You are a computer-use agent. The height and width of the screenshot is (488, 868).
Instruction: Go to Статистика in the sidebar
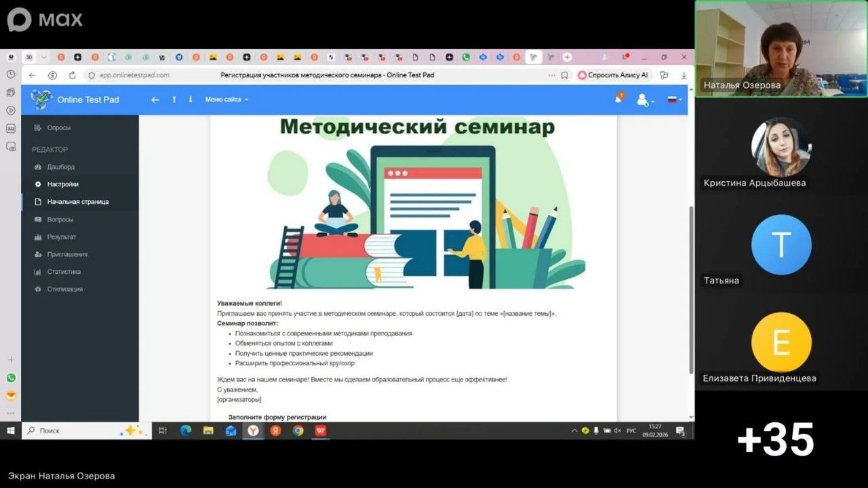pos(63,272)
